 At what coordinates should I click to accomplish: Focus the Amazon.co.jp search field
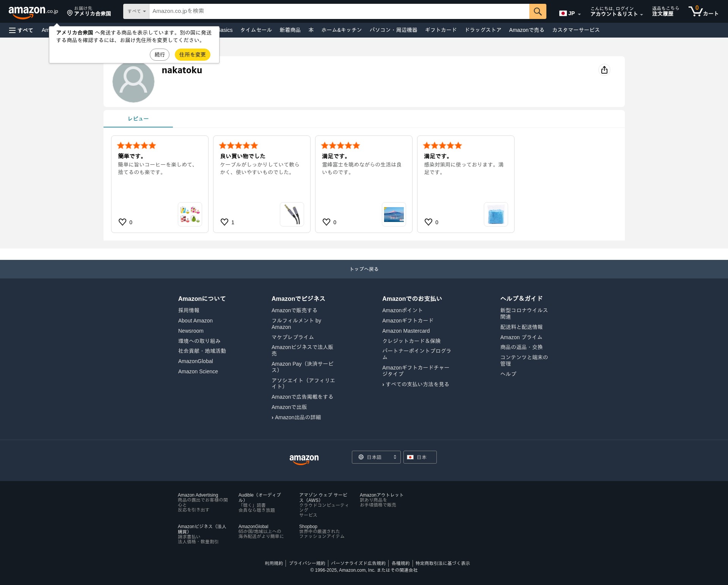(x=339, y=11)
